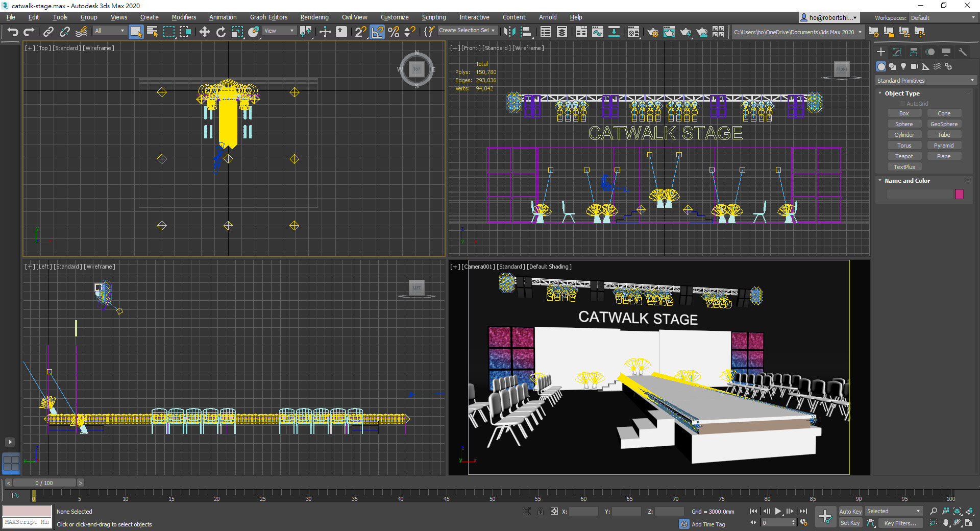This screenshot has height=531, width=980.
Task: Open the Modifiers menu
Action: [184, 17]
